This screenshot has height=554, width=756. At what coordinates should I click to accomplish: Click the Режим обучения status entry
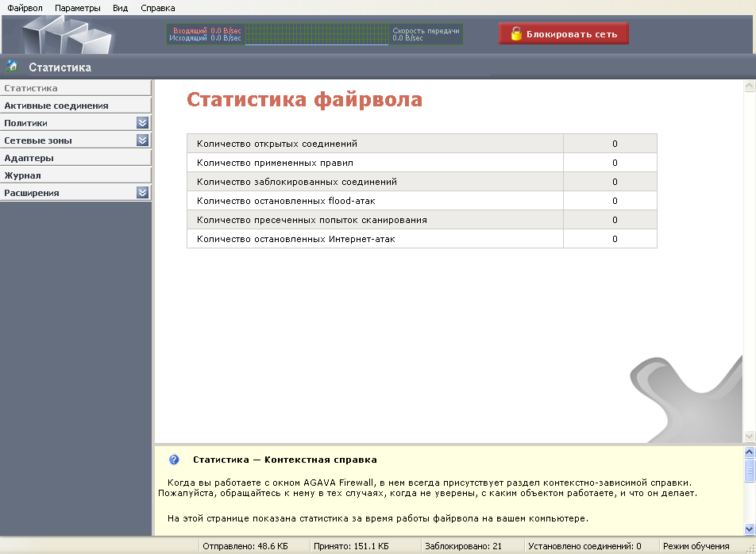click(x=696, y=546)
